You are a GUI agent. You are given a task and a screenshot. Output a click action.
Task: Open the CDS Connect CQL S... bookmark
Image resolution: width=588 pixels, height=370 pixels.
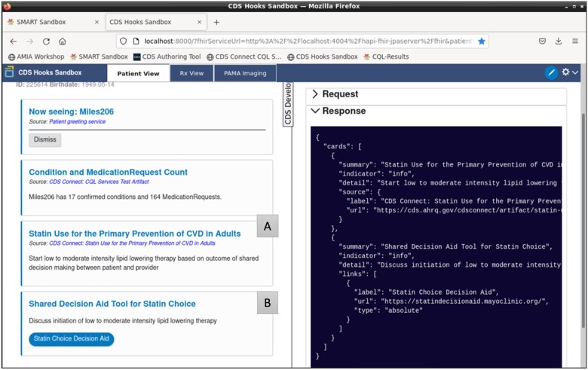[x=244, y=57]
